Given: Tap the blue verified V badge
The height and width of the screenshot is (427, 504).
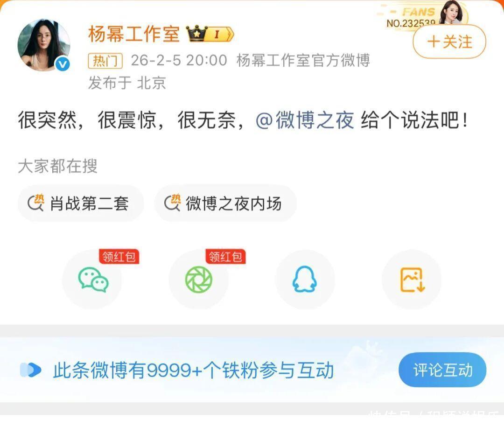Looking at the screenshot, I should (63, 64).
